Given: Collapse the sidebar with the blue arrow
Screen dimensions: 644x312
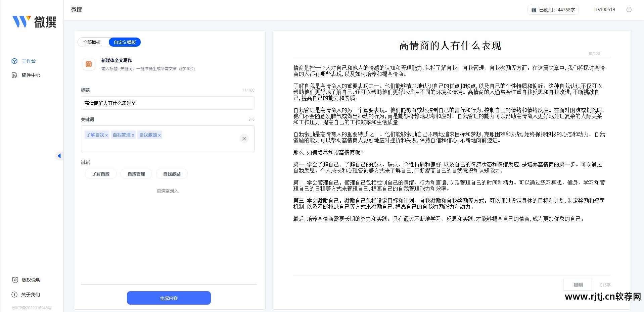Looking at the screenshot, I should tap(59, 156).
